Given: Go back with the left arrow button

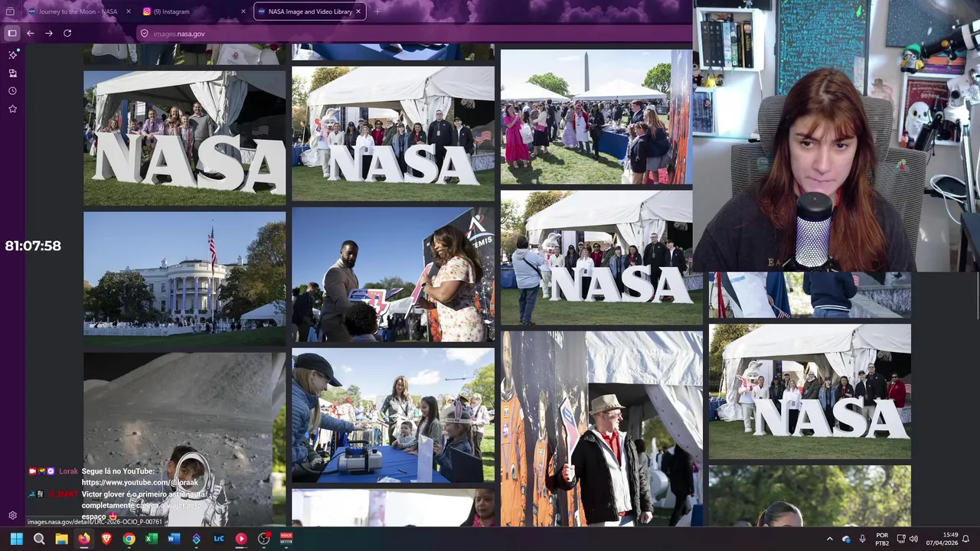Looking at the screenshot, I should click(31, 33).
